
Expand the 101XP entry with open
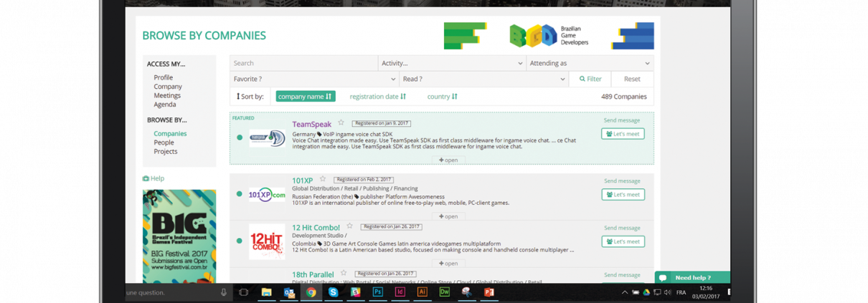[448, 216]
